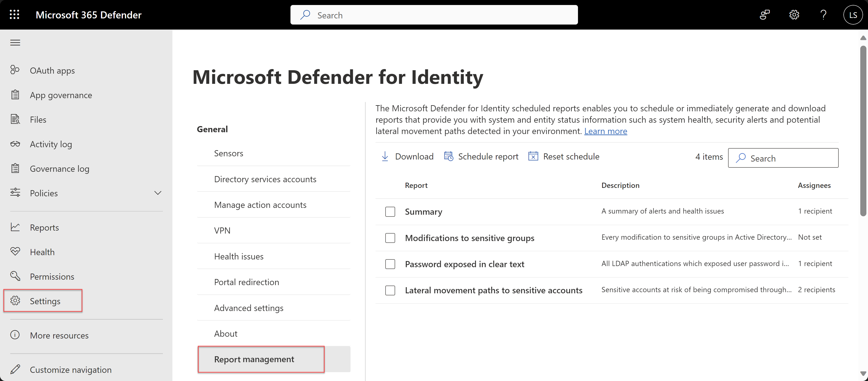Image resolution: width=868 pixels, height=381 pixels.
Task: Select Password exposed in clear text checkbox
Action: pyautogui.click(x=390, y=264)
